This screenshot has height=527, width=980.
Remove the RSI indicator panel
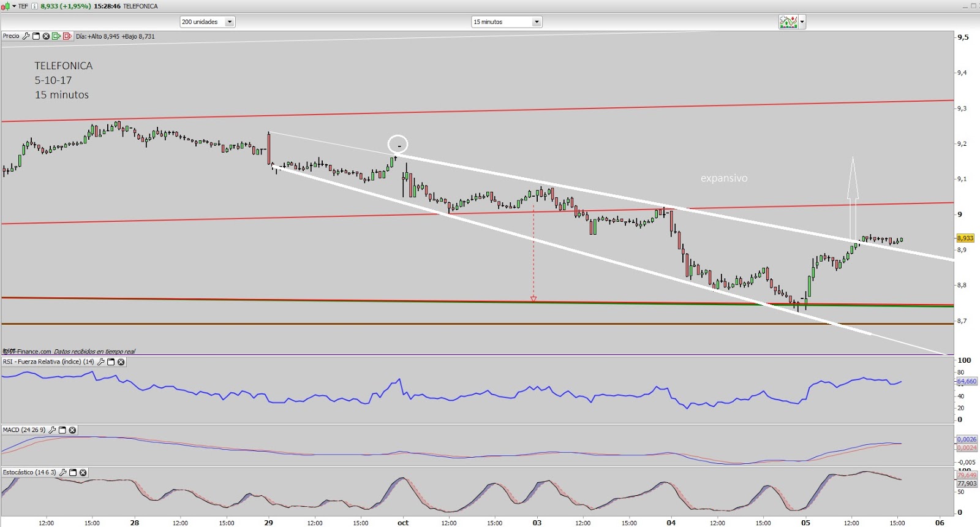pos(121,362)
